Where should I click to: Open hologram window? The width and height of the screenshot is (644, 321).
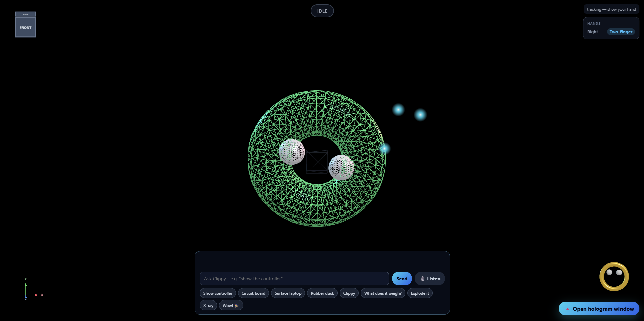599,309
